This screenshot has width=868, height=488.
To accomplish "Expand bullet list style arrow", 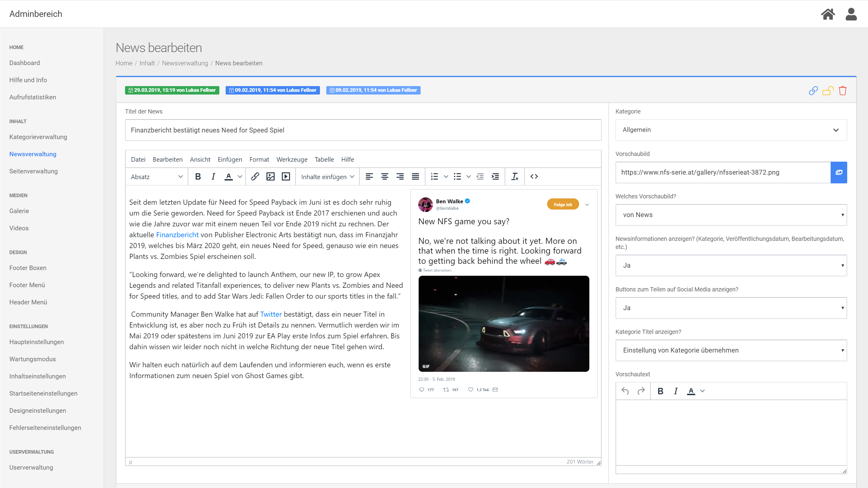I will coord(468,176).
